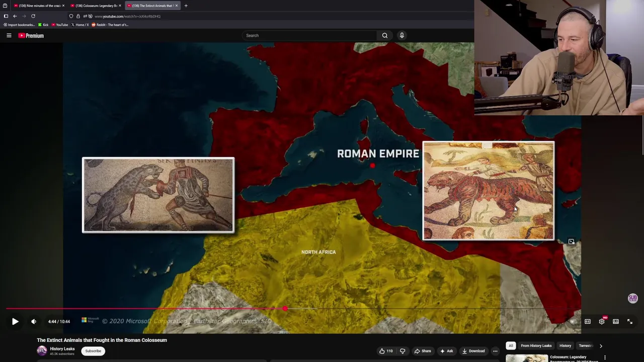Go back in browser history
The height and width of the screenshot is (362, 644).
tap(15, 16)
